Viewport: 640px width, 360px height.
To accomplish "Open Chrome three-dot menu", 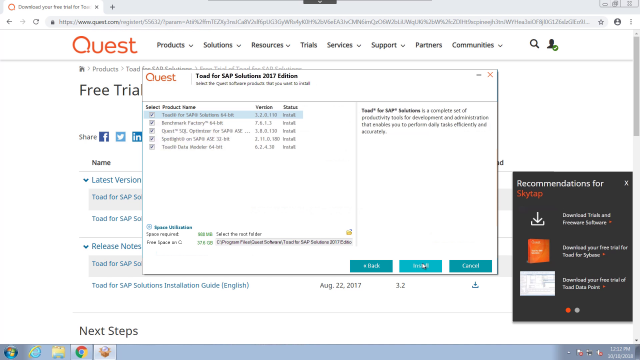I will pos(631,22).
